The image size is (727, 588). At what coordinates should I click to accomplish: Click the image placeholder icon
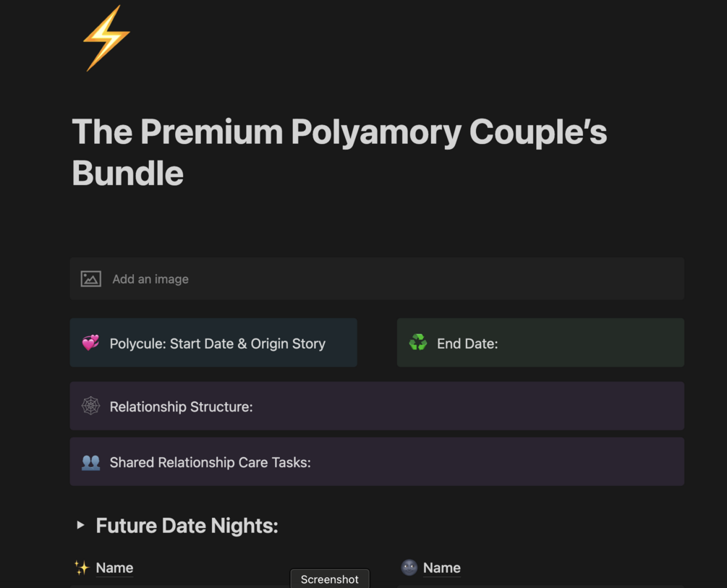pos(90,279)
